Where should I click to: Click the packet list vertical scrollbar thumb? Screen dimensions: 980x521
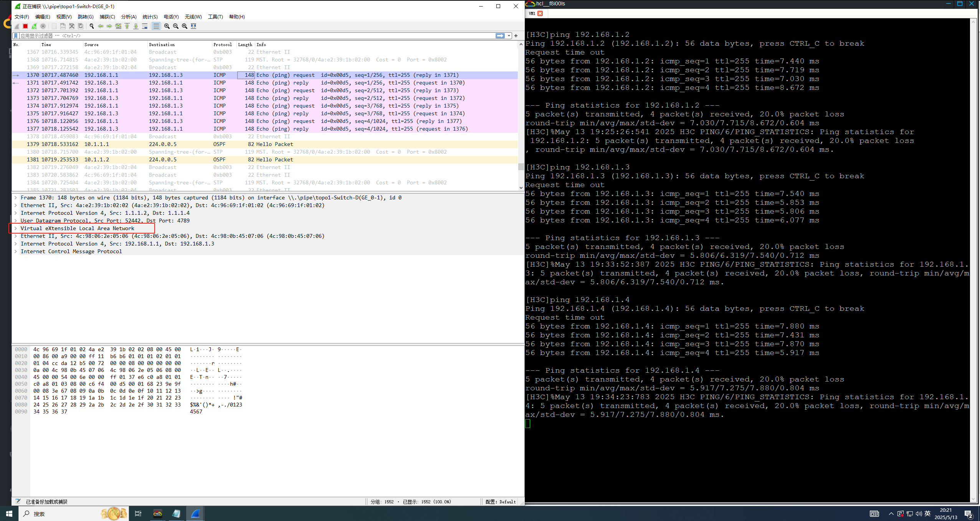(521, 166)
